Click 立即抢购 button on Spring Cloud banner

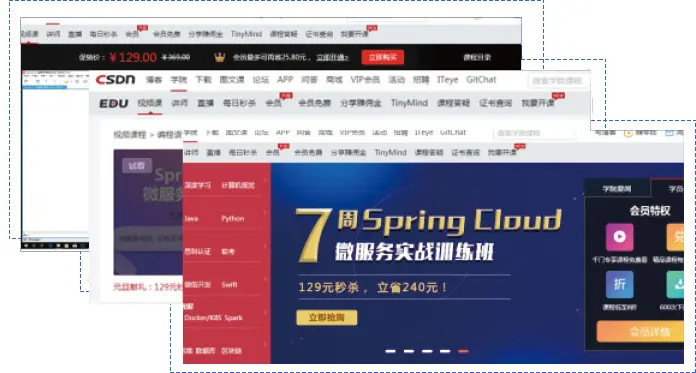(x=327, y=317)
